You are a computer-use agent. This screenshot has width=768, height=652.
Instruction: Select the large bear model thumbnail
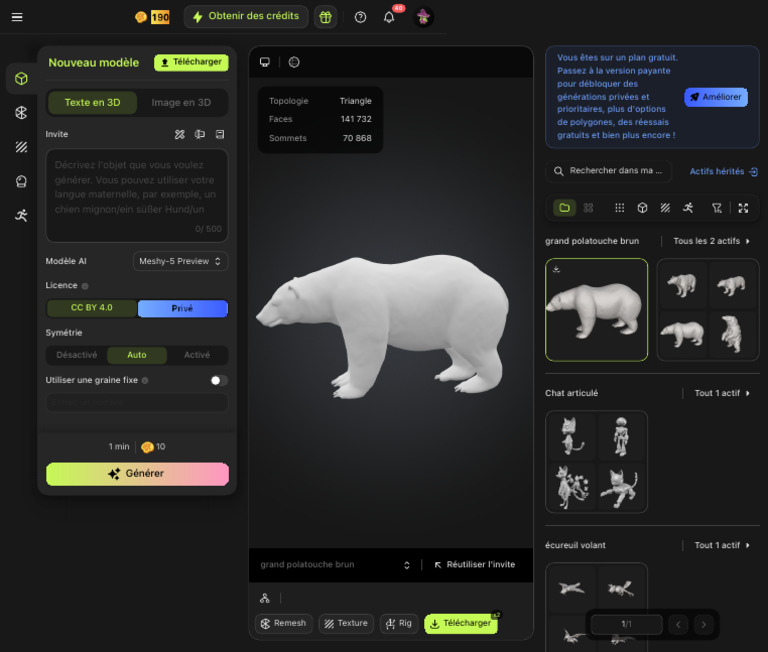[596, 310]
